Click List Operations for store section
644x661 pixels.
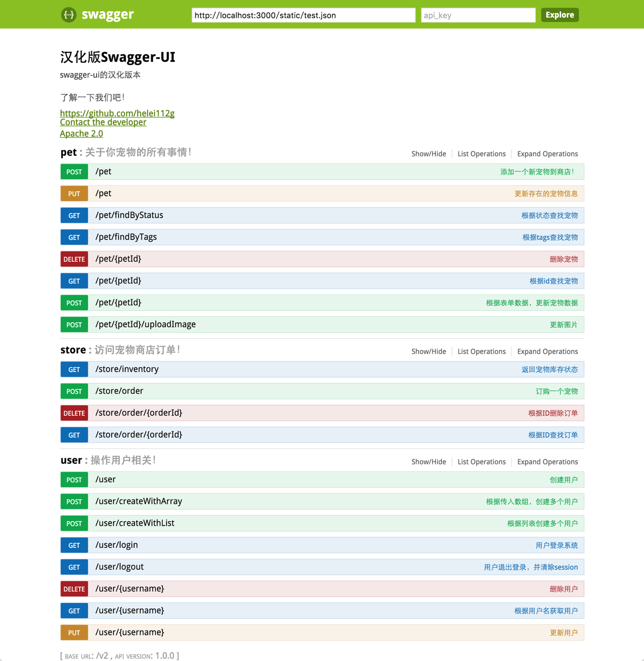click(x=482, y=352)
